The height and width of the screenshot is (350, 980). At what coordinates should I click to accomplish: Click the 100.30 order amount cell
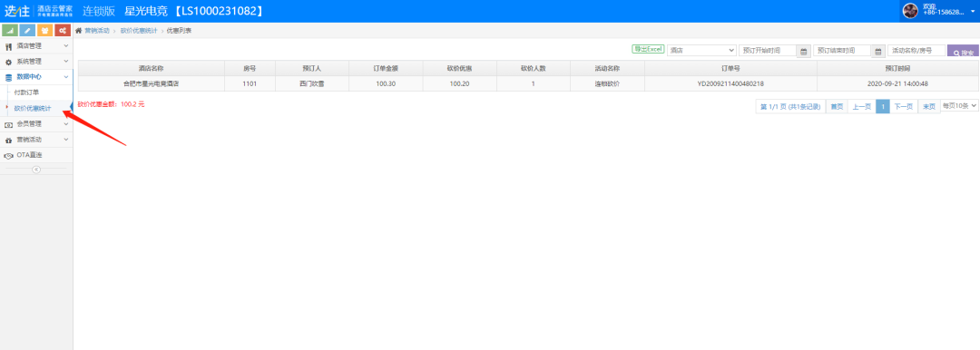pyautogui.click(x=385, y=83)
